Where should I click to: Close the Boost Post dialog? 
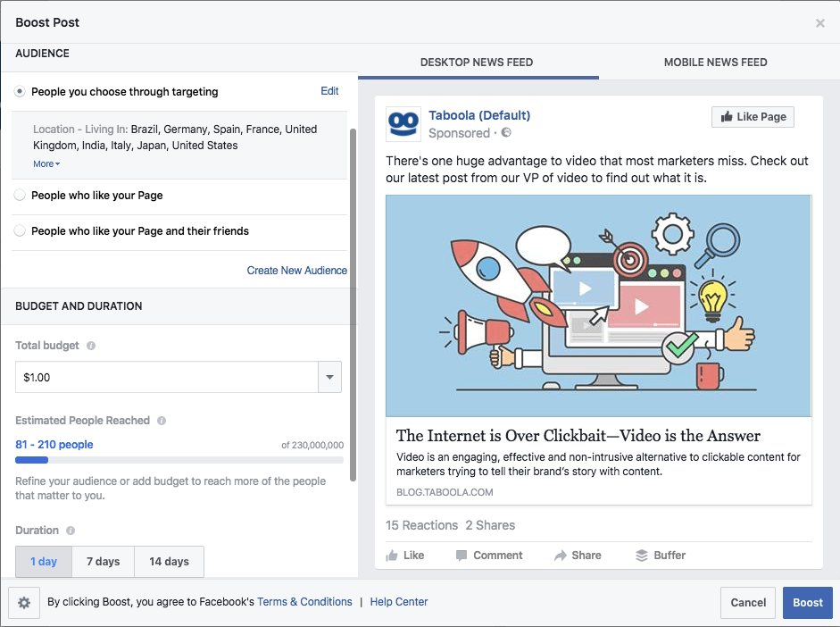point(819,23)
